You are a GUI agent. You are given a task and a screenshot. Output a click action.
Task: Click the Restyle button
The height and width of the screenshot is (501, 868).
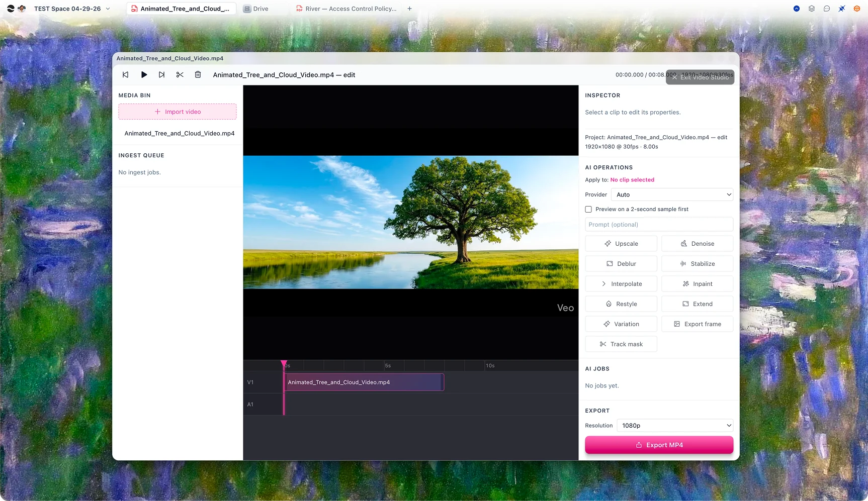point(621,304)
